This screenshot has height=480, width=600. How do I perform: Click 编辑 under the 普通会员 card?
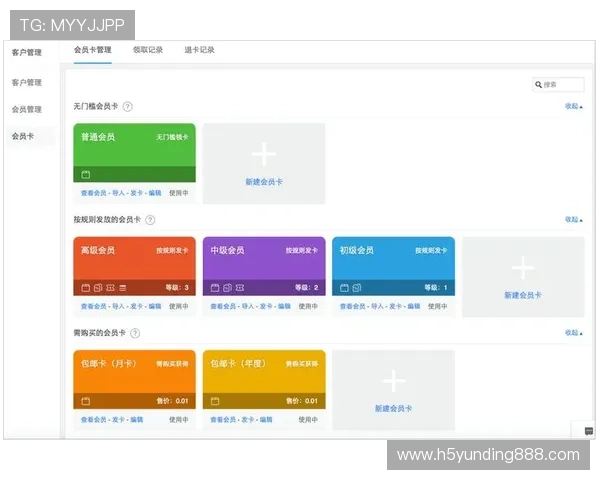pos(155,193)
